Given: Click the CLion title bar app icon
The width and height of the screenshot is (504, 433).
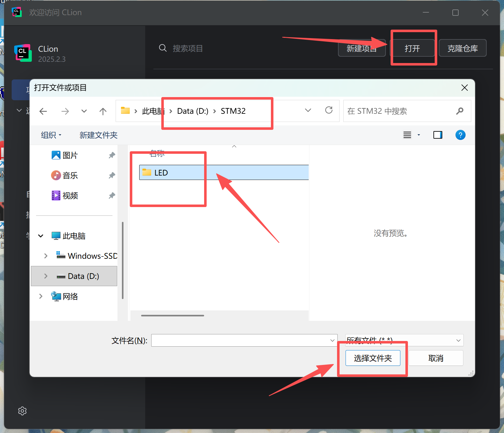Looking at the screenshot, I should (17, 12).
